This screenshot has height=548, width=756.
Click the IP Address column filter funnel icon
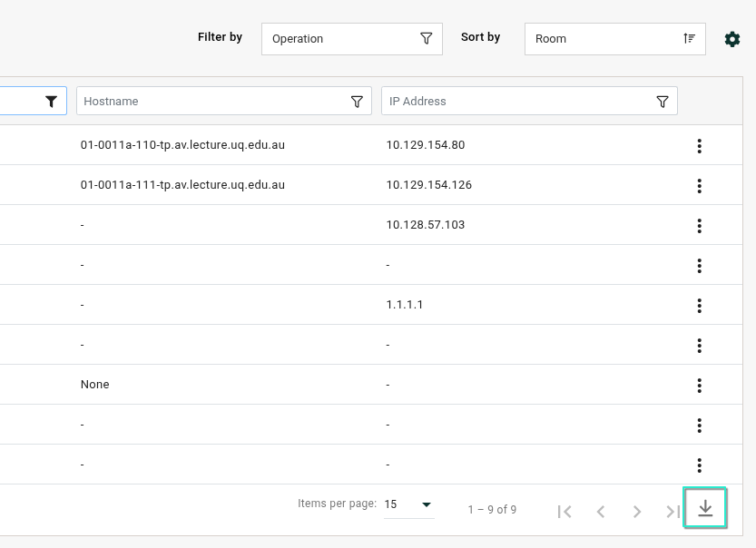point(663,102)
